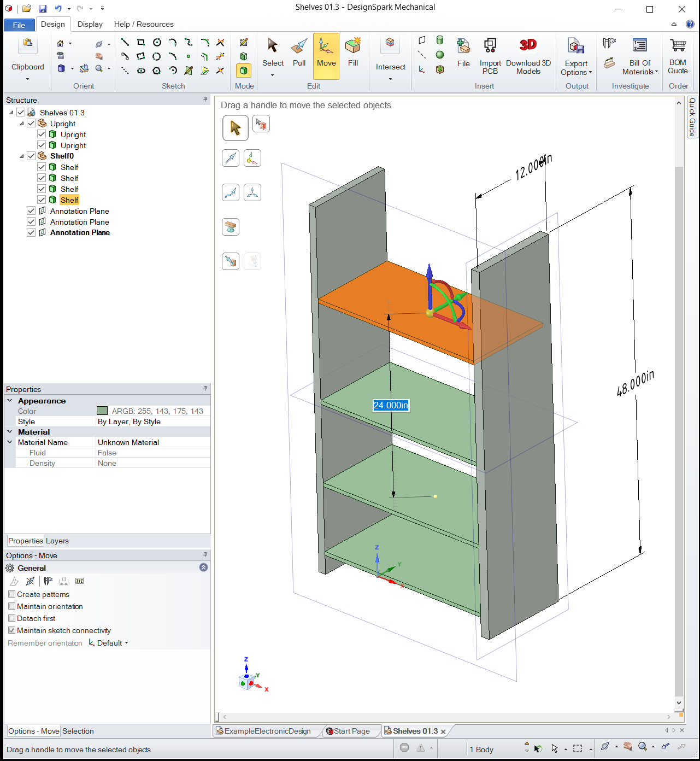Check the Detach first option

(12, 618)
